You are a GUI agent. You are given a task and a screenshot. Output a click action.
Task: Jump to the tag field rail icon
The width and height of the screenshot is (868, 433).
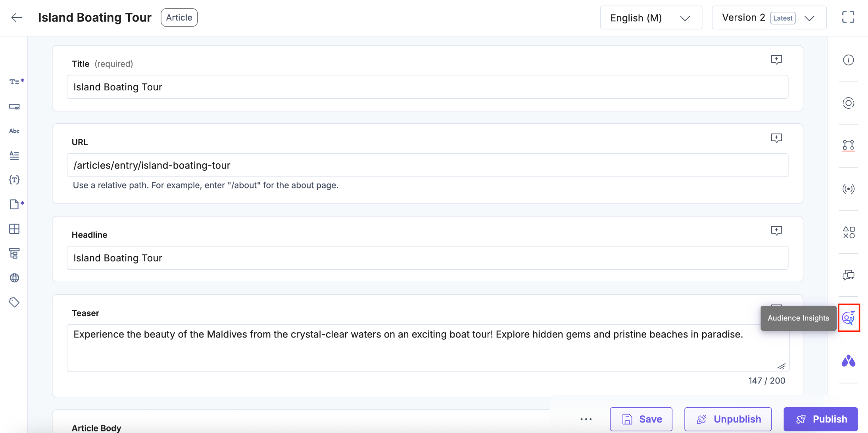point(14,303)
